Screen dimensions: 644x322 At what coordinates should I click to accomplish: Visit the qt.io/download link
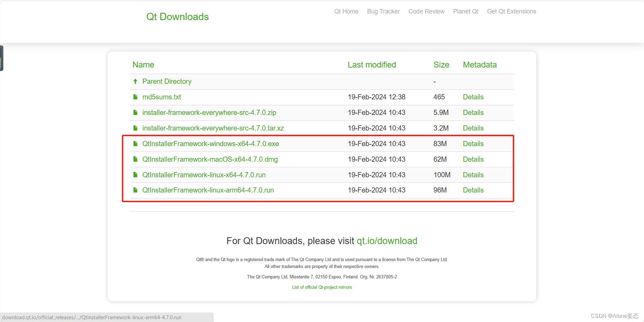[387, 241]
